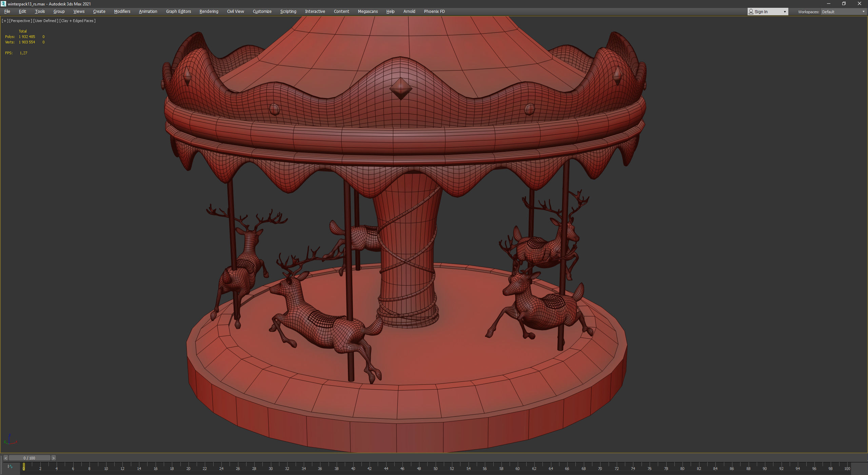This screenshot has height=475, width=868.
Task: Restore down the application window
Action: 844,4
